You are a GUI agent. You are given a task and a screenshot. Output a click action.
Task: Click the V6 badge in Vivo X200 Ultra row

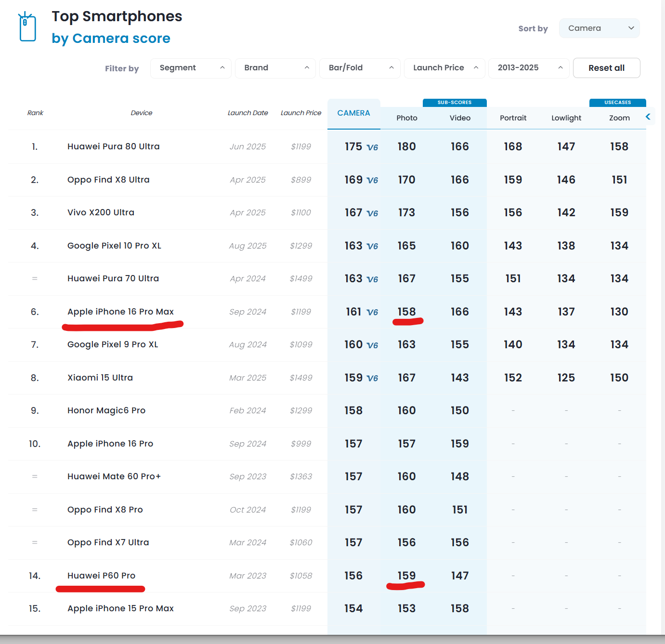click(372, 213)
